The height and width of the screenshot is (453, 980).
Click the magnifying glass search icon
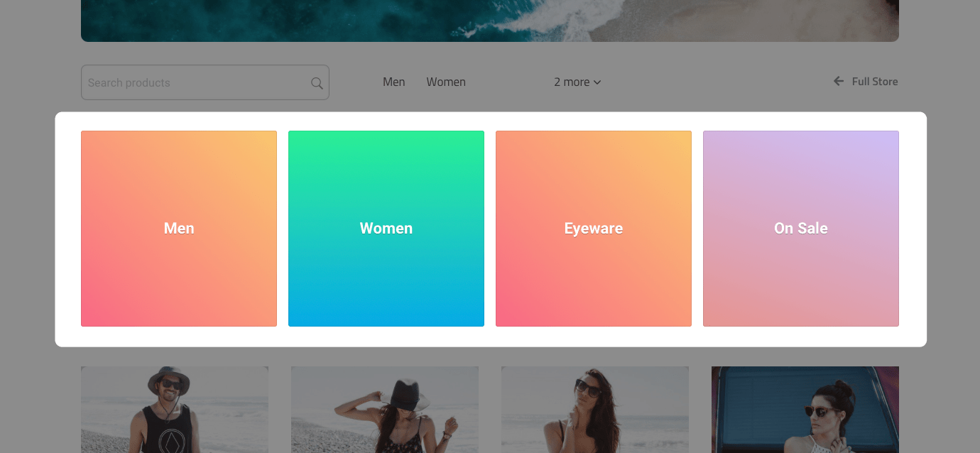tap(317, 83)
